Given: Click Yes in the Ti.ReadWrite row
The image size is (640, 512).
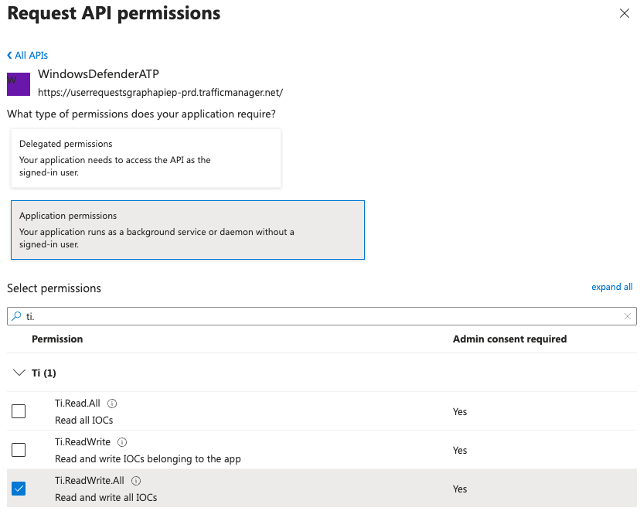Looking at the screenshot, I should [x=460, y=450].
